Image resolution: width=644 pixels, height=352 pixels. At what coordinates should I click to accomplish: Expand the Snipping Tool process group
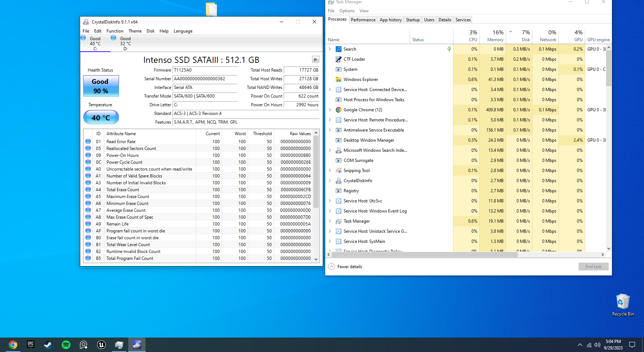coord(330,171)
